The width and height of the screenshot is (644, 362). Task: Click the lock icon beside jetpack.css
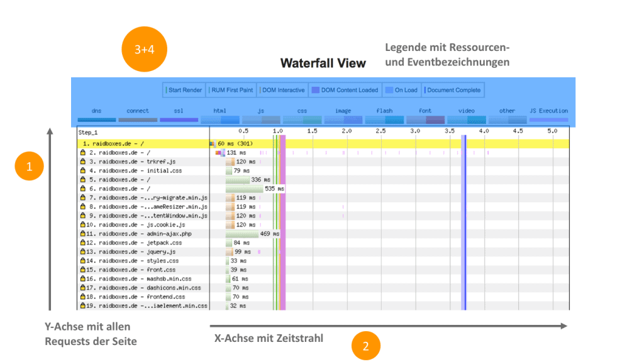pyautogui.click(x=82, y=243)
